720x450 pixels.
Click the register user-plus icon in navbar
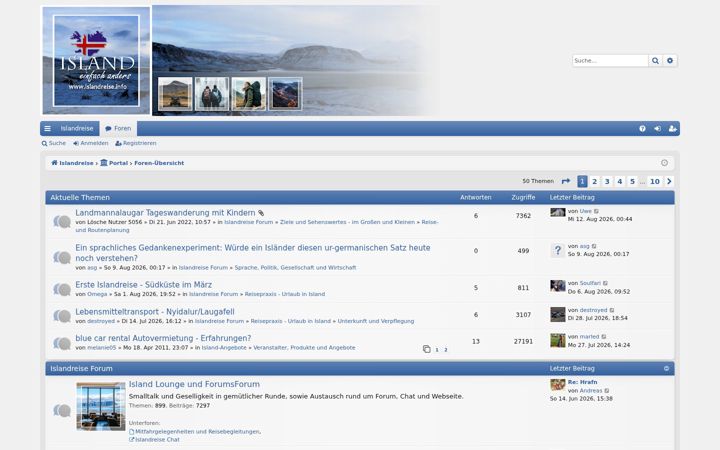(x=673, y=129)
